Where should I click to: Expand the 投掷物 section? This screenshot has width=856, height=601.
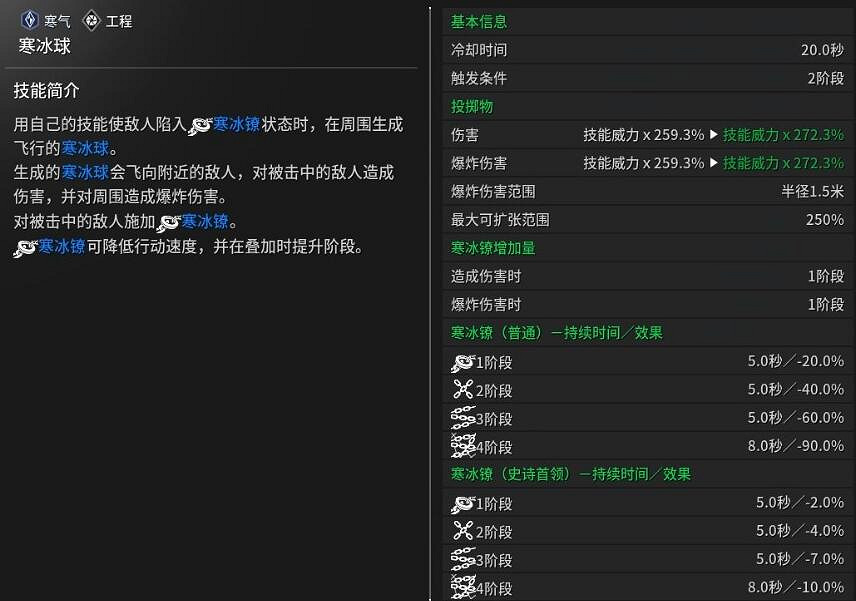coord(472,106)
